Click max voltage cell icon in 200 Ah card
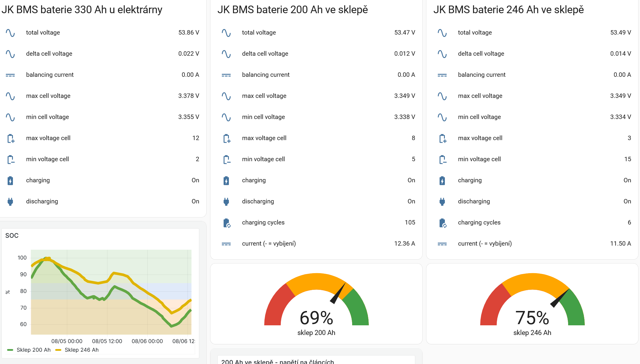This screenshot has width=640, height=364. tap(227, 138)
